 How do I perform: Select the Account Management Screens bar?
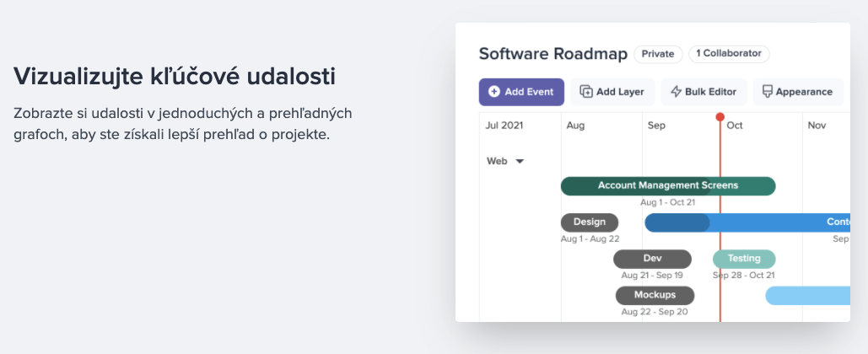[x=667, y=185]
